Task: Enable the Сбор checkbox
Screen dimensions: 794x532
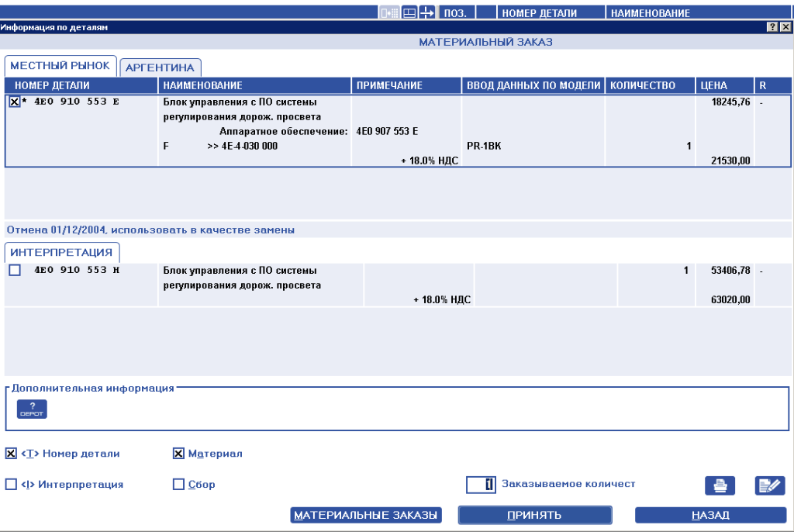Action: (178, 485)
